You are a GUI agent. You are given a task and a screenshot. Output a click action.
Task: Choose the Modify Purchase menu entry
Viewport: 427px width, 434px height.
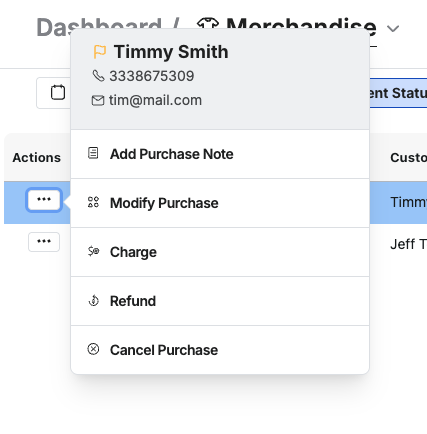(220, 203)
